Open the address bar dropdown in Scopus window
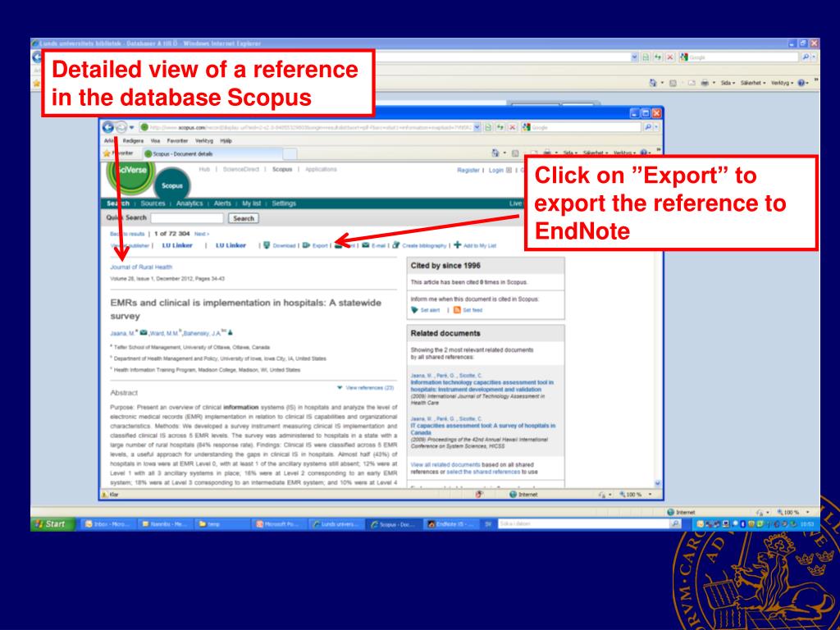Screen dimensions: 840x630 point(477,127)
